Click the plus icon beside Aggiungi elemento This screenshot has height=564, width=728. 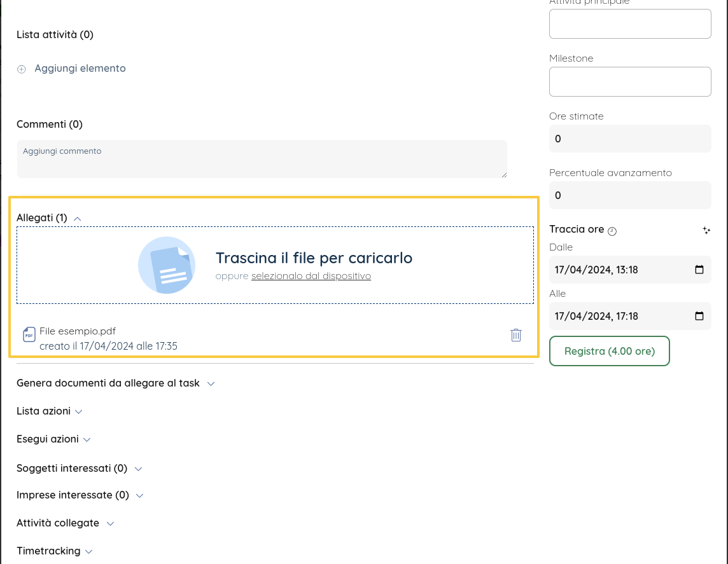[21, 69]
